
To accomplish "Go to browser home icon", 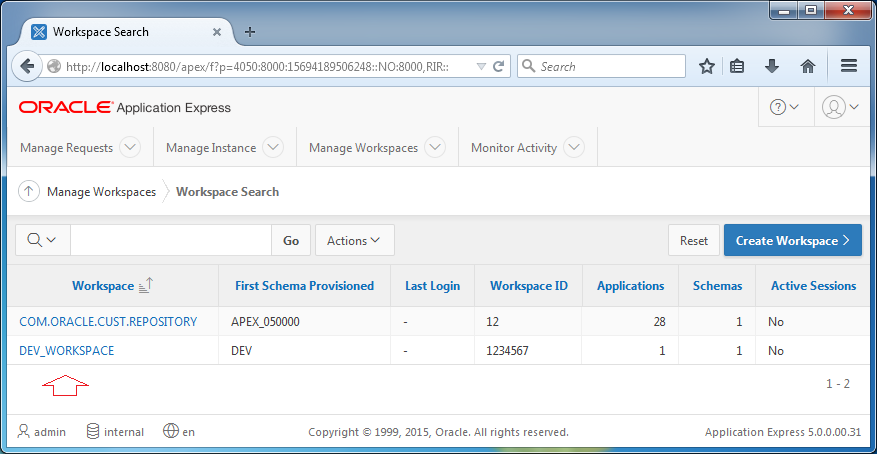I will (x=808, y=67).
